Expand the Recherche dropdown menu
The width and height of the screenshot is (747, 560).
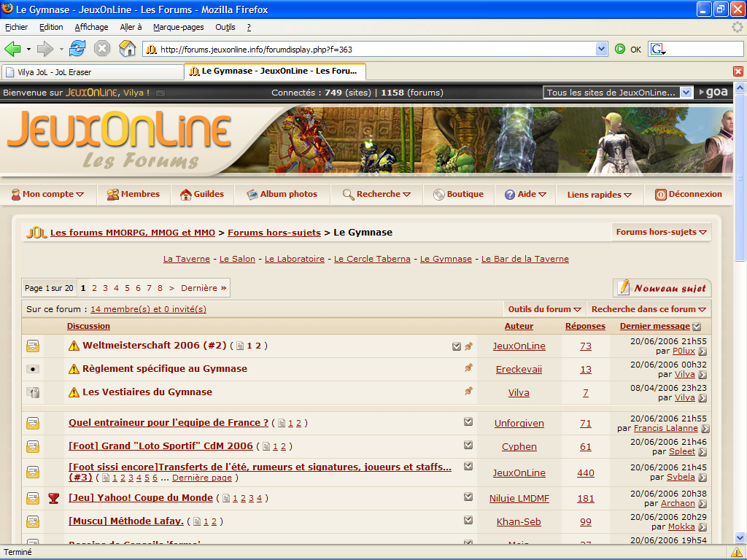pyautogui.click(x=377, y=194)
